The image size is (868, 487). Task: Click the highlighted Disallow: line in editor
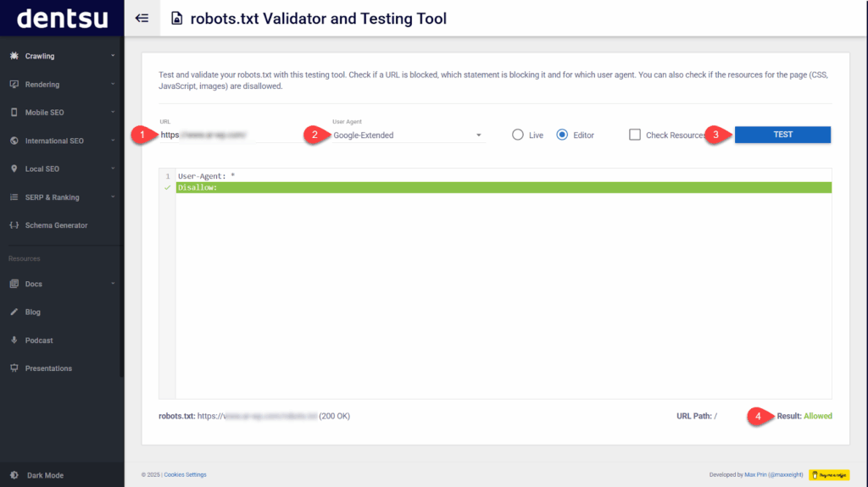click(504, 188)
